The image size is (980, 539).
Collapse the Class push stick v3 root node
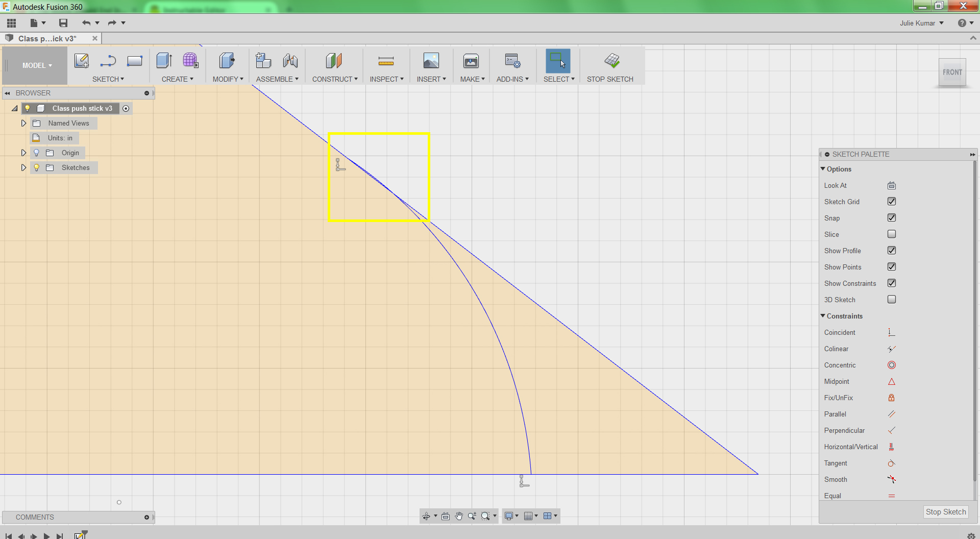click(x=15, y=108)
